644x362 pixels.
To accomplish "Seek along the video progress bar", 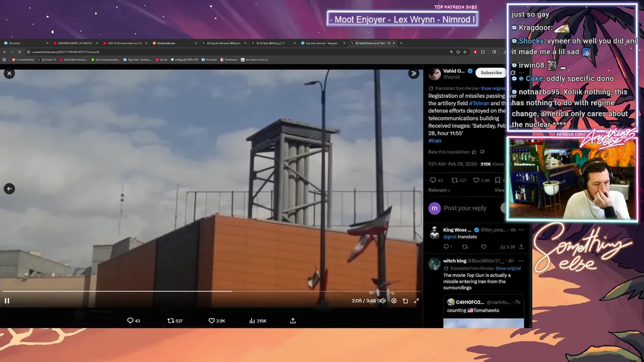I will coord(211,291).
